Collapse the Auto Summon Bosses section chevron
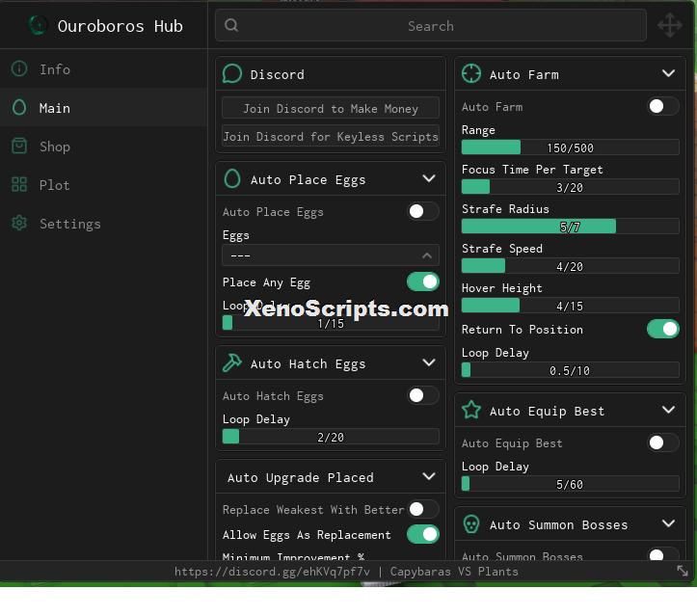697x616 pixels. (x=668, y=523)
